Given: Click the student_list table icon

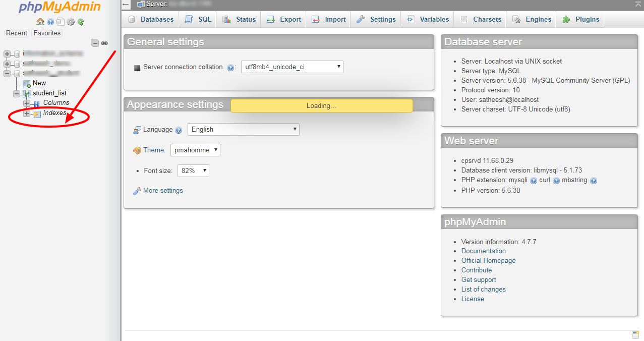Looking at the screenshot, I should click(x=27, y=93).
